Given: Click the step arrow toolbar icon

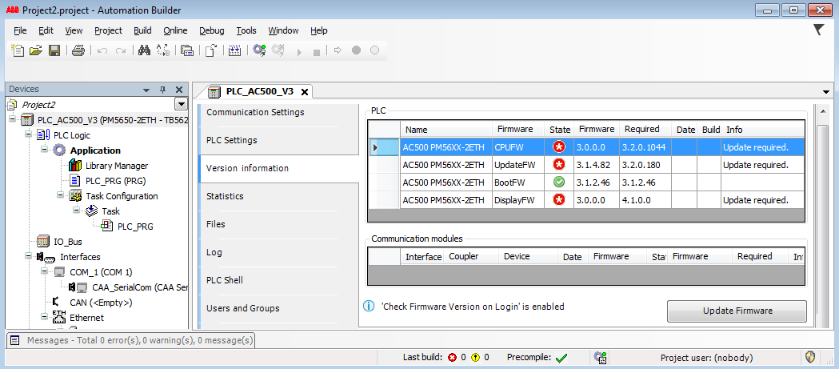Looking at the screenshot, I should click(x=337, y=50).
